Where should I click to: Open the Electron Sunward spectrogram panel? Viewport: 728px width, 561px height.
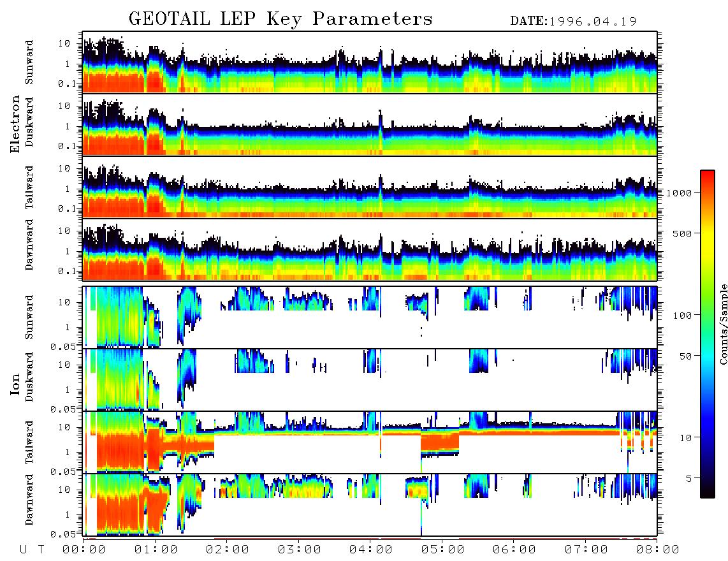(370, 62)
